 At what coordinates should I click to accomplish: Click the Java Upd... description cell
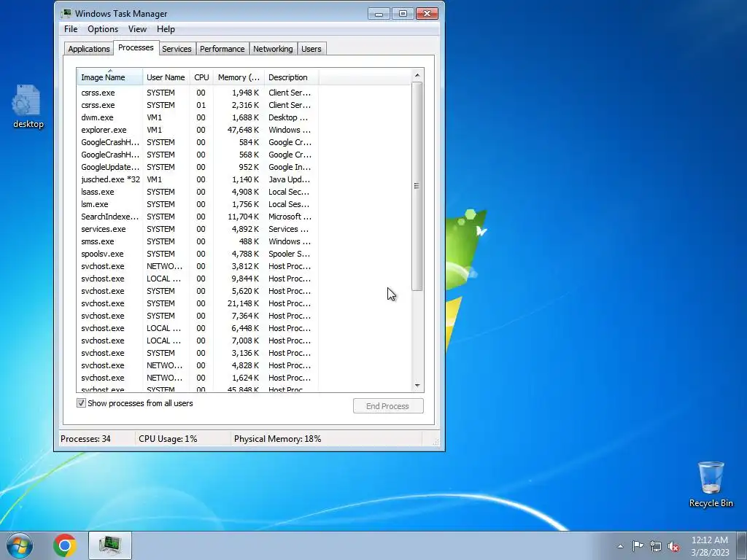coord(289,179)
